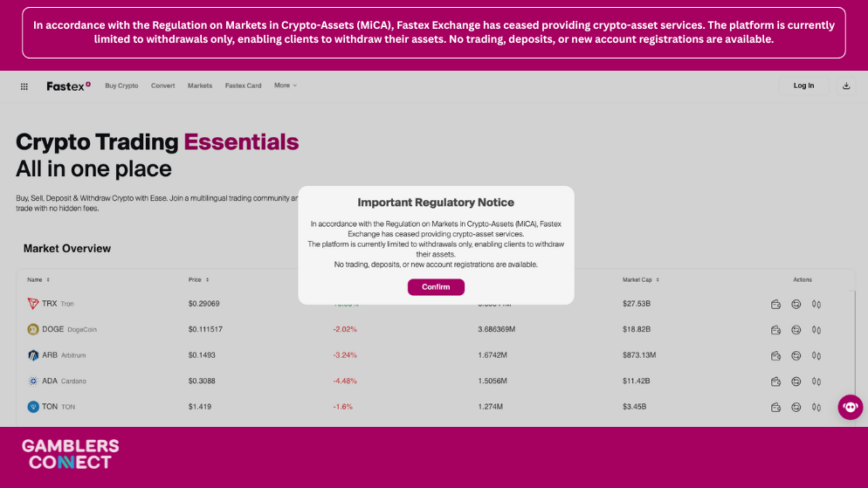Open the apps grid menu icon

click(24, 86)
